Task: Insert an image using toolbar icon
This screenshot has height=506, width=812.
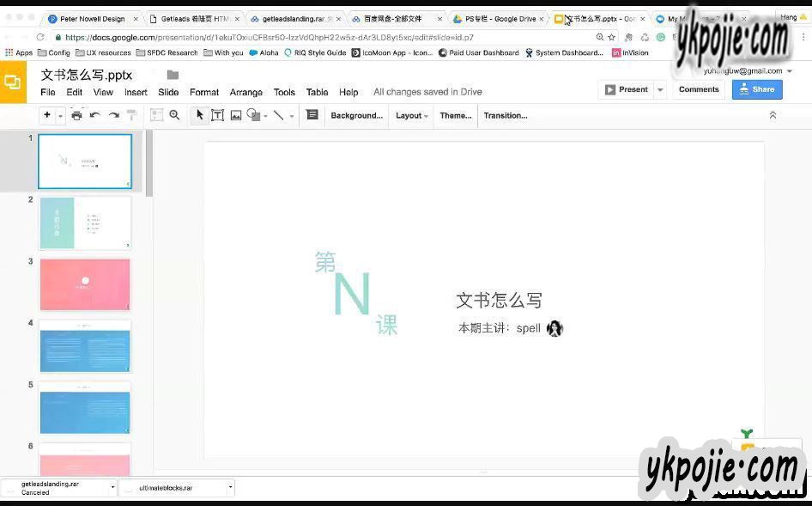Action: [x=236, y=115]
